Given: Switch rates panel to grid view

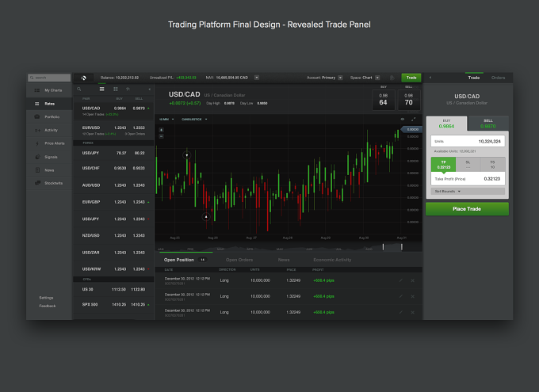Looking at the screenshot, I should (116, 89).
